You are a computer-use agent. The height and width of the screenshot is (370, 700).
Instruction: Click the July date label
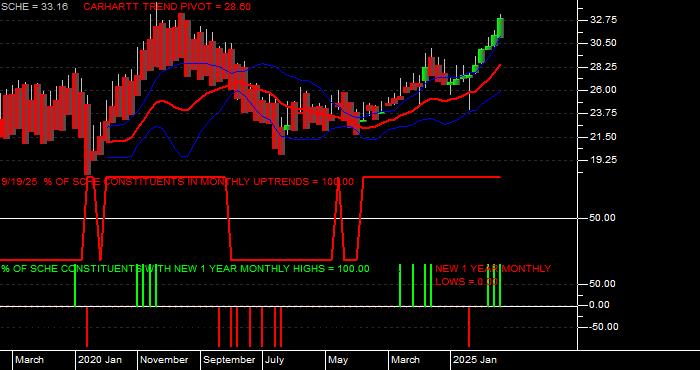coord(275,360)
